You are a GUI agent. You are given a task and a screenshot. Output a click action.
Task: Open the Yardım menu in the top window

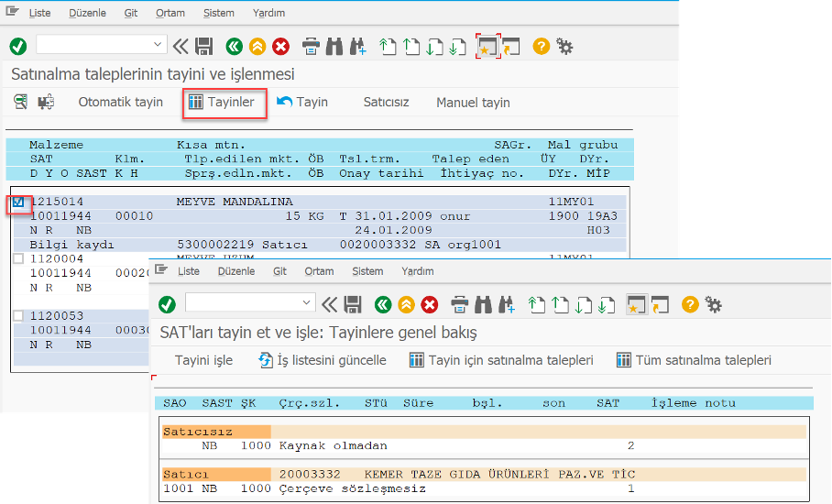click(x=268, y=13)
